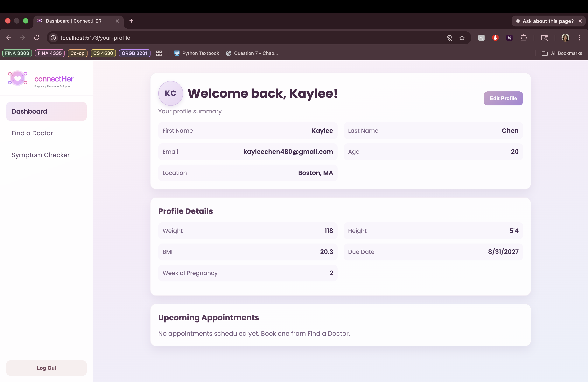This screenshot has height=382, width=588.
Task: Open the Chrome profile avatar
Action: pos(565,38)
